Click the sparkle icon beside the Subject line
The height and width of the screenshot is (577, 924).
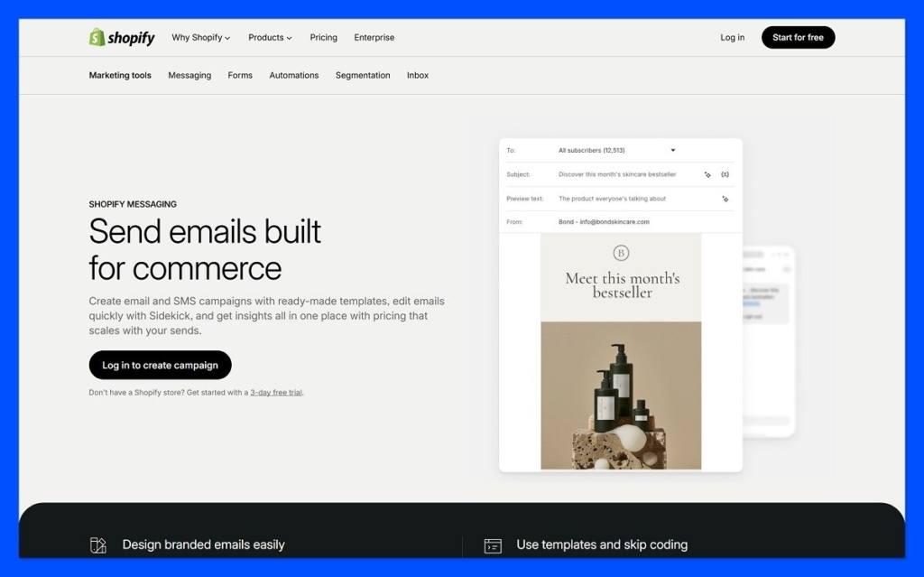point(707,174)
